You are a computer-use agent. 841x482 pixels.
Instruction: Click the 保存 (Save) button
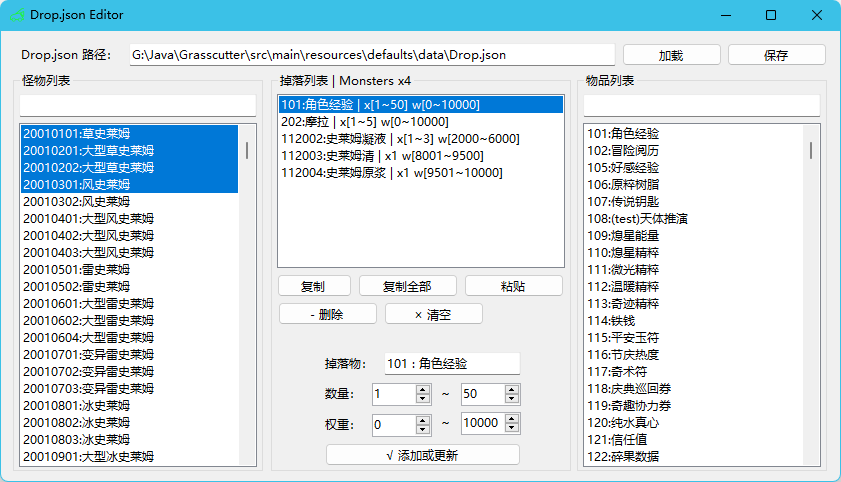776,55
